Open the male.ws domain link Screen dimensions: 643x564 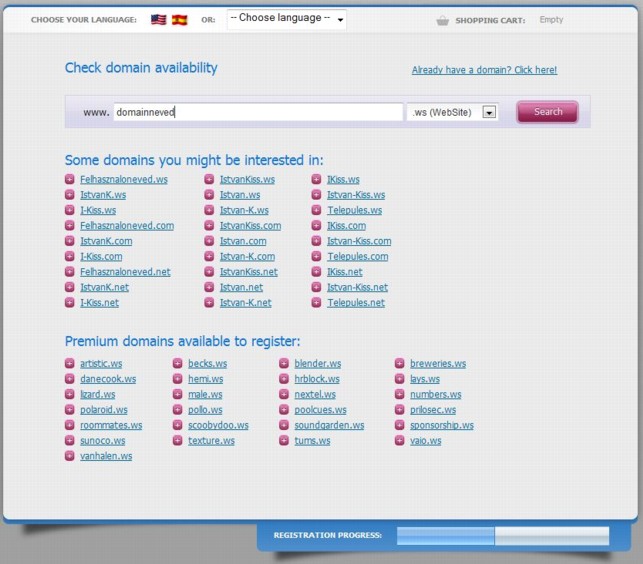pos(205,394)
